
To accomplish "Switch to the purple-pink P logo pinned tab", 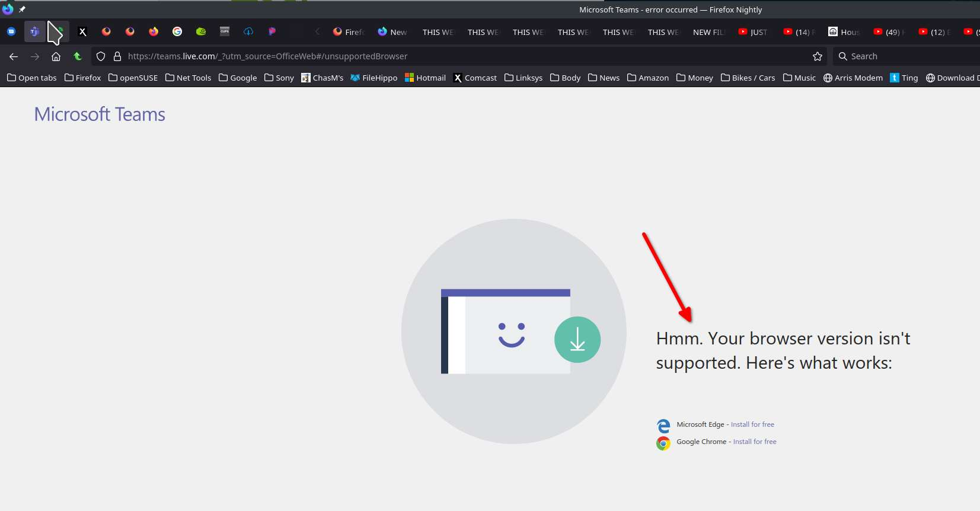I will (272, 31).
